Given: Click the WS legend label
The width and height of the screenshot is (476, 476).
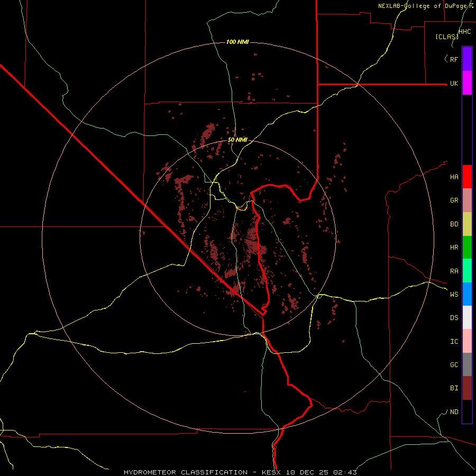Looking at the screenshot, I should coord(454,295).
